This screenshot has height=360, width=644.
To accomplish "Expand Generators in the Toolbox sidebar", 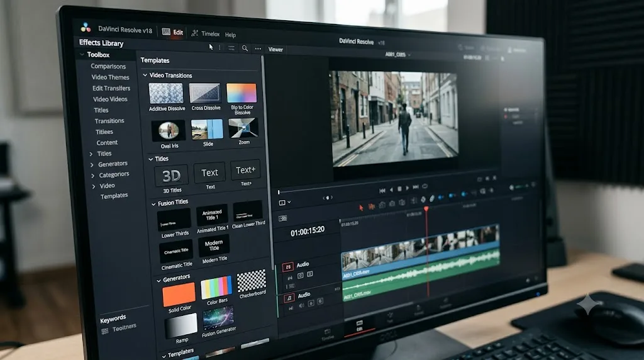I will 92,165.
